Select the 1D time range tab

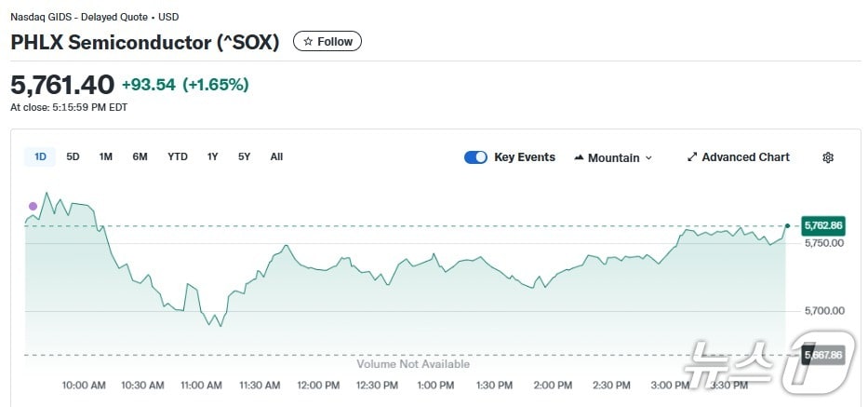point(40,156)
